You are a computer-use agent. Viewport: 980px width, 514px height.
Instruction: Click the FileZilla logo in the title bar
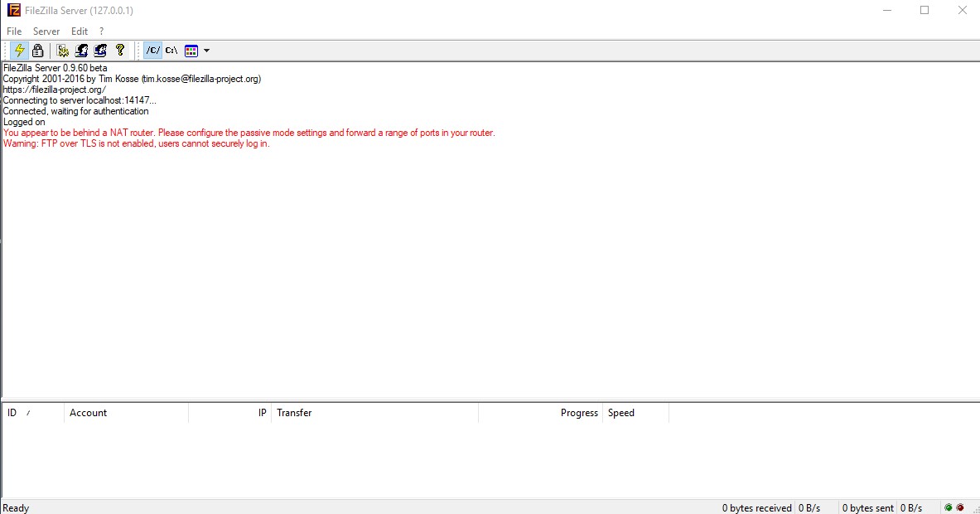(x=14, y=11)
